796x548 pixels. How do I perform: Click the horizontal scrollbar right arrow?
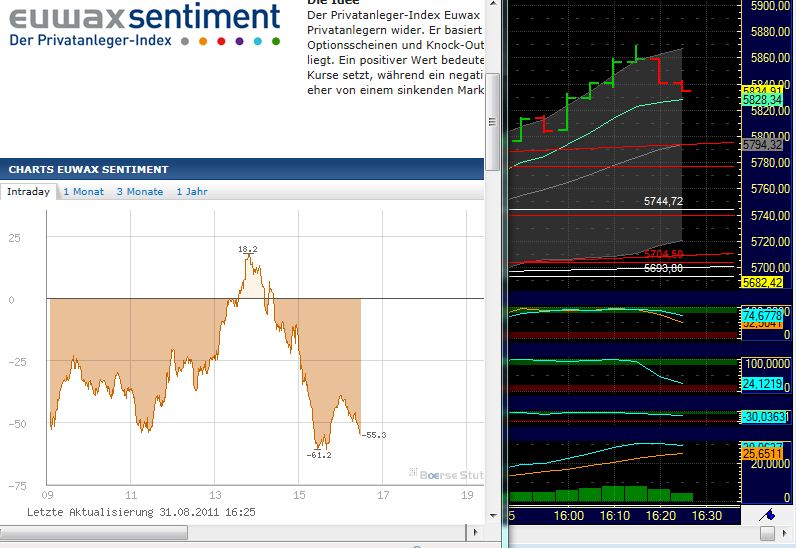(x=475, y=533)
